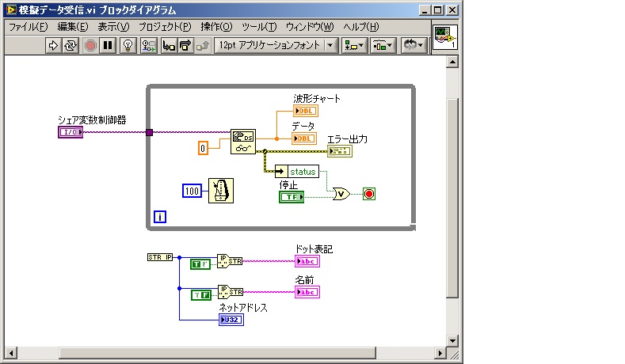
Task: Select the 波形チャート DBL indicator terminal
Action: [x=306, y=111]
